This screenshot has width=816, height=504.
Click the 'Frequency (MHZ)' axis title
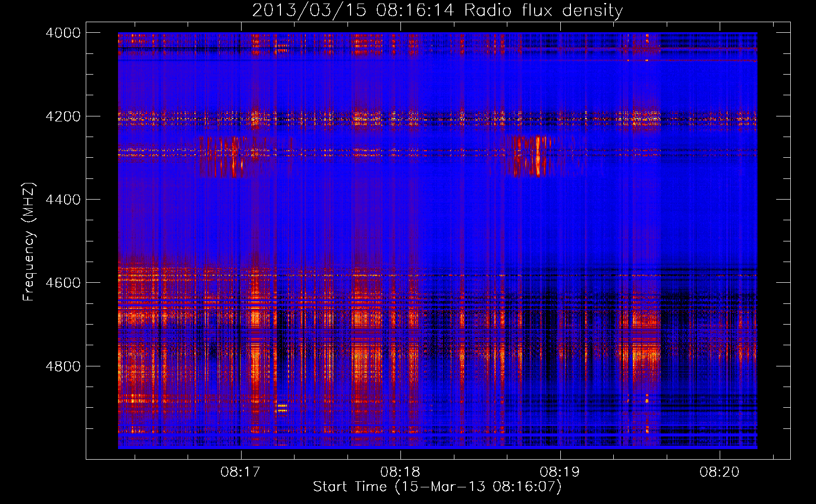tap(29, 242)
